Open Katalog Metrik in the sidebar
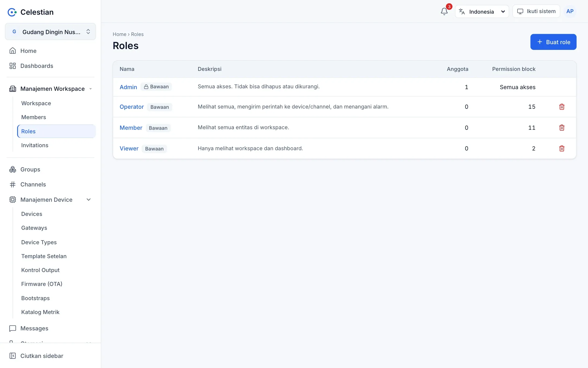Viewport: 588px width, 368px height. point(40,312)
